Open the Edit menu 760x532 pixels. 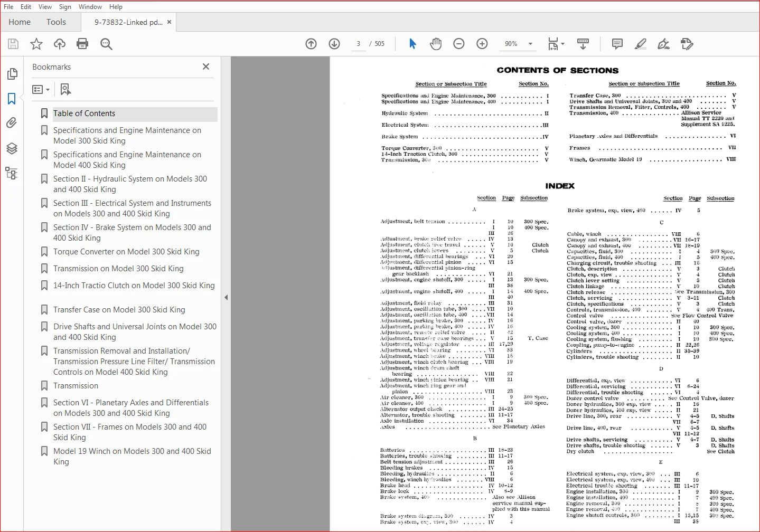(26, 6)
